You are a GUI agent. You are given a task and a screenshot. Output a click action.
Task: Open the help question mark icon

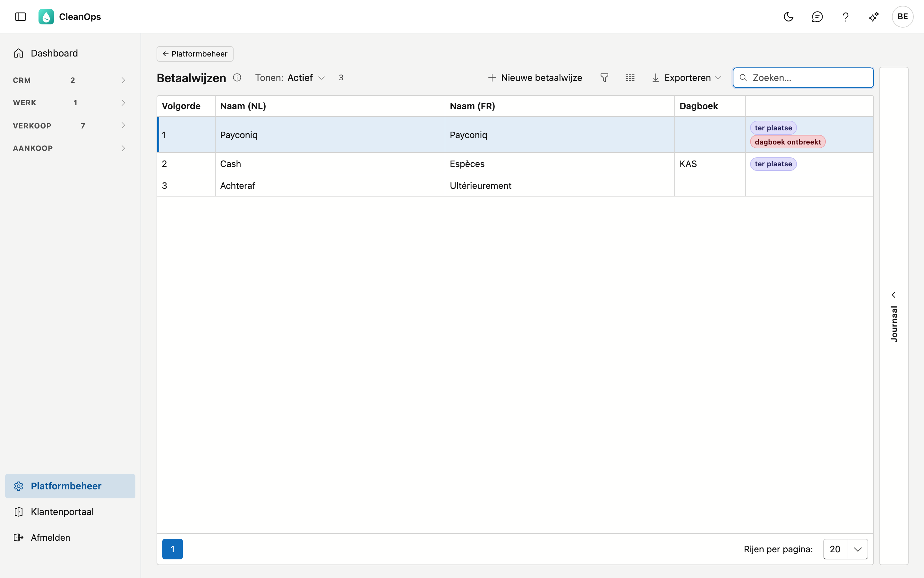click(x=845, y=16)
